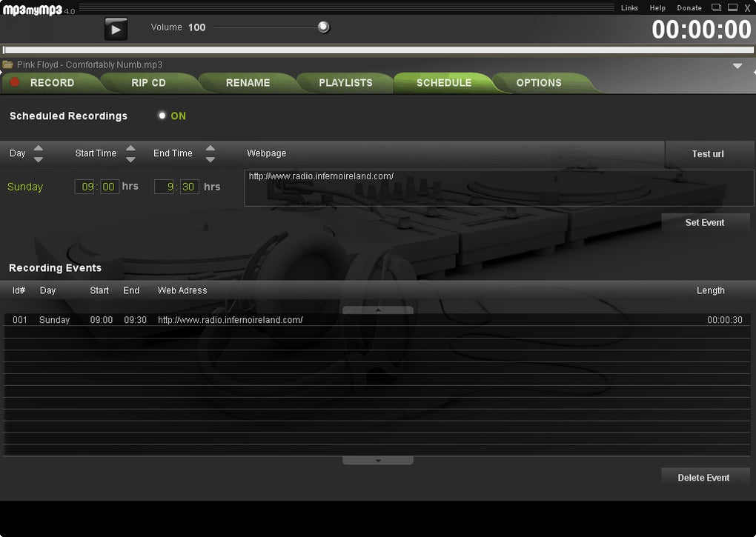Image resolution: width=756 pixels, height=537 pixels.
Task: Click the Start Time minutes field showing 00
Action: coord(110,187)
